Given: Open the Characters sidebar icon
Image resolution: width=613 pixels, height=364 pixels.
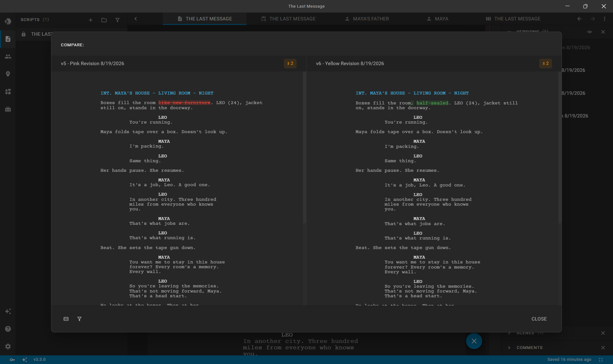Looking at the screenshot, I should coord(8,57).
